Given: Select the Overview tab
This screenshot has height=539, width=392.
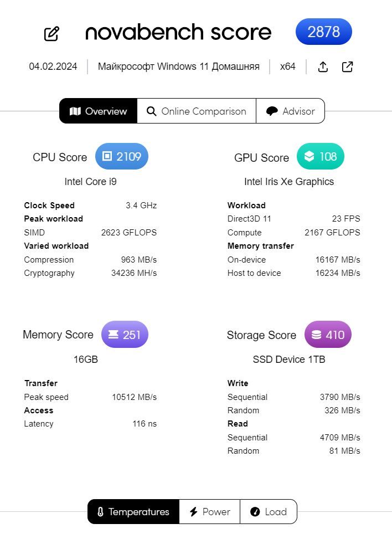Looking at the screenshot, I should tap(98, 111).
